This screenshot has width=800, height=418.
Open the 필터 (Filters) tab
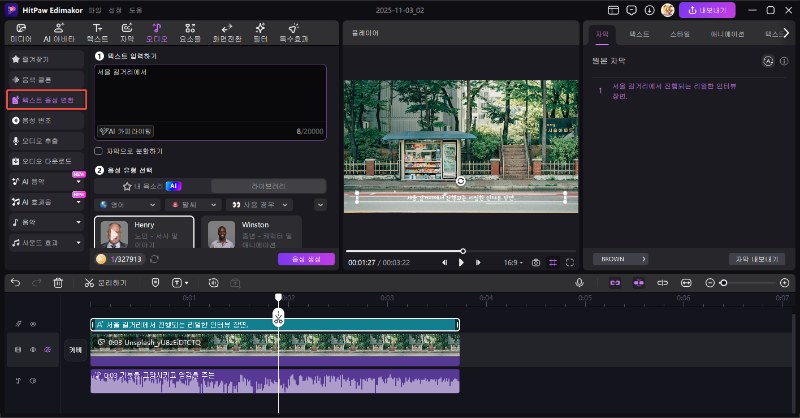click(x=260, y=33)
